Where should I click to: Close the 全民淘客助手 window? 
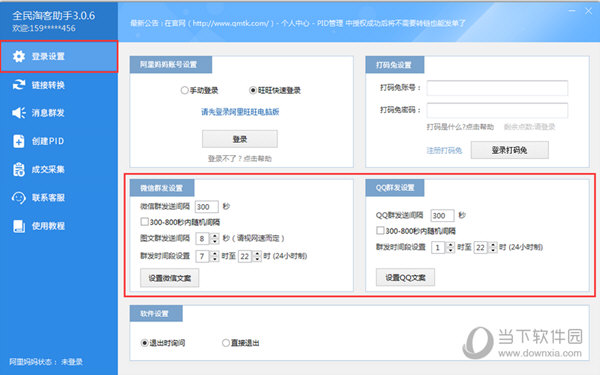click(x=589, y=11)
